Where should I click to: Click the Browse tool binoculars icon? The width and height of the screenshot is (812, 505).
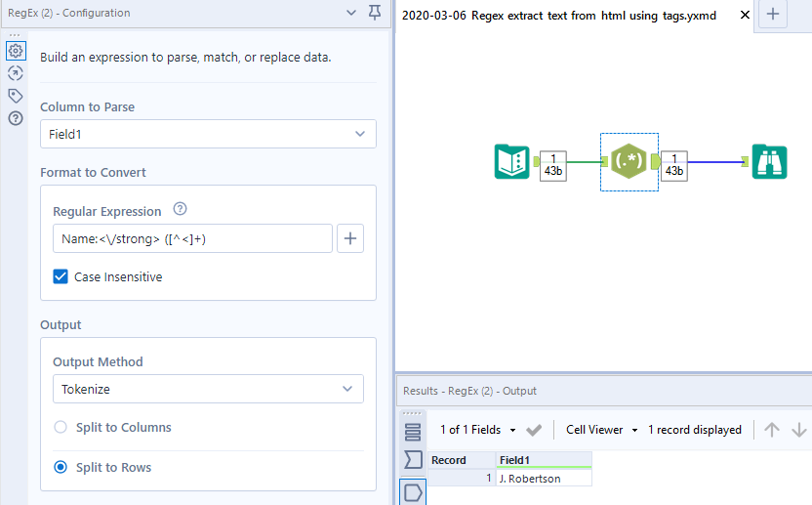point(769,161)
